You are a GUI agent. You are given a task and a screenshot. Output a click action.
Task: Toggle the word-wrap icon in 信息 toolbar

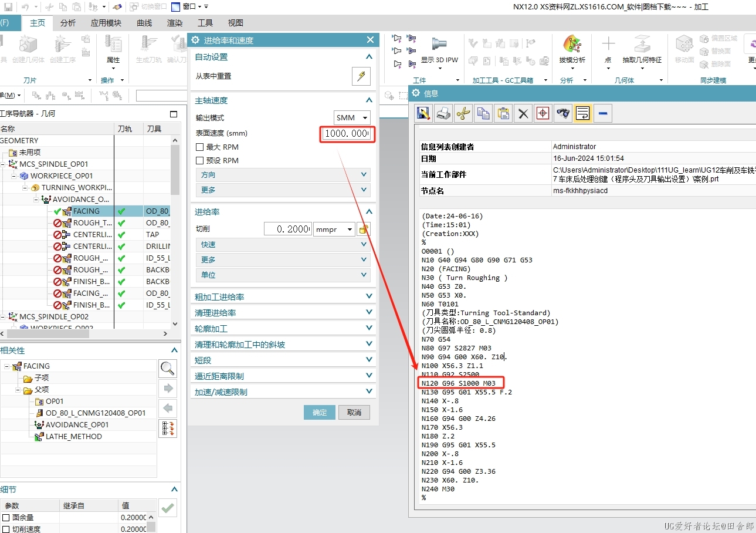[x=583, y=113]
